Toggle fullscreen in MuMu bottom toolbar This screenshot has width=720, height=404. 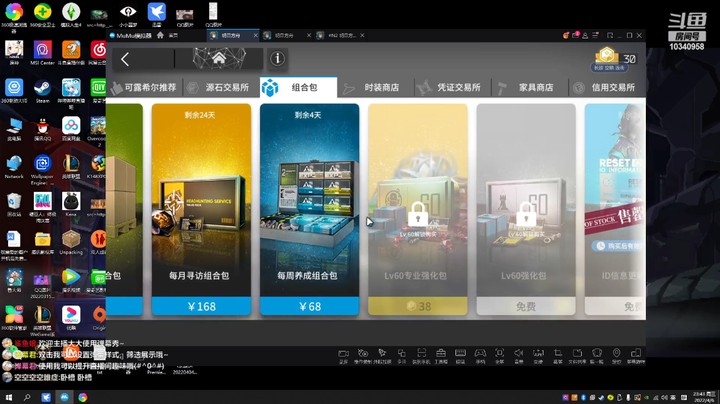pyautogui.click(x=499, y=354)
